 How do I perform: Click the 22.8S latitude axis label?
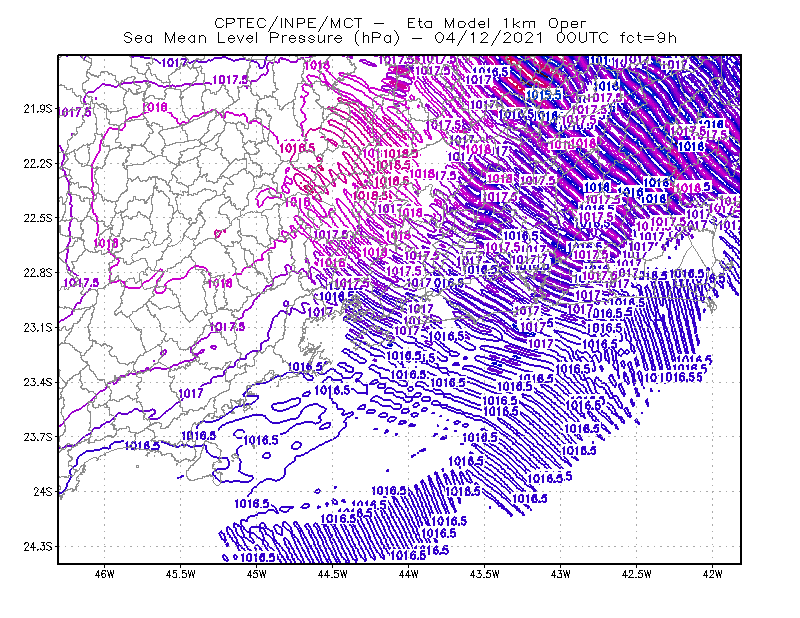(x=38, y=273)
